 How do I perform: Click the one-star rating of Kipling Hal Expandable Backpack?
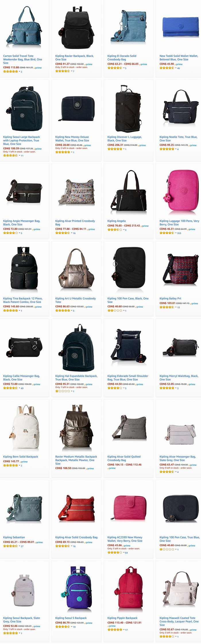[x=63, y=391]
